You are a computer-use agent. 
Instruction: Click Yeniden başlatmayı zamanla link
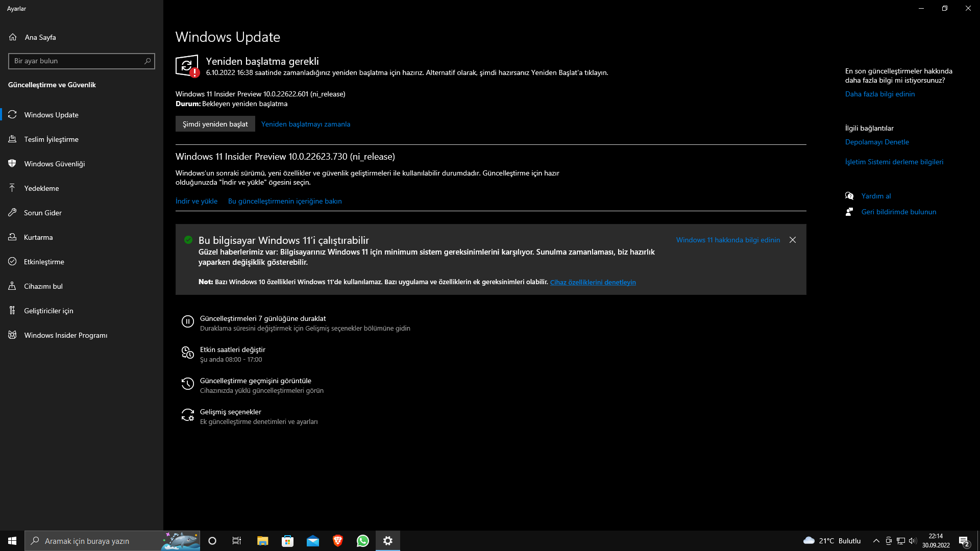305,124
